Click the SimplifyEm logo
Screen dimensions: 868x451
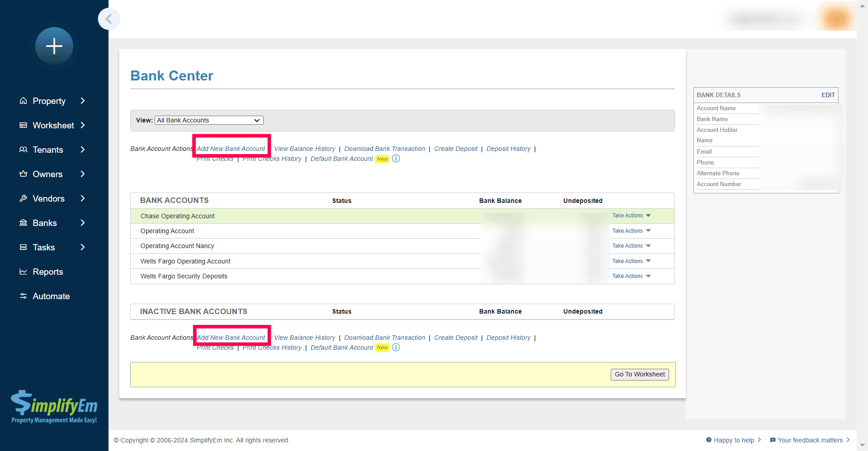(54, 407)
